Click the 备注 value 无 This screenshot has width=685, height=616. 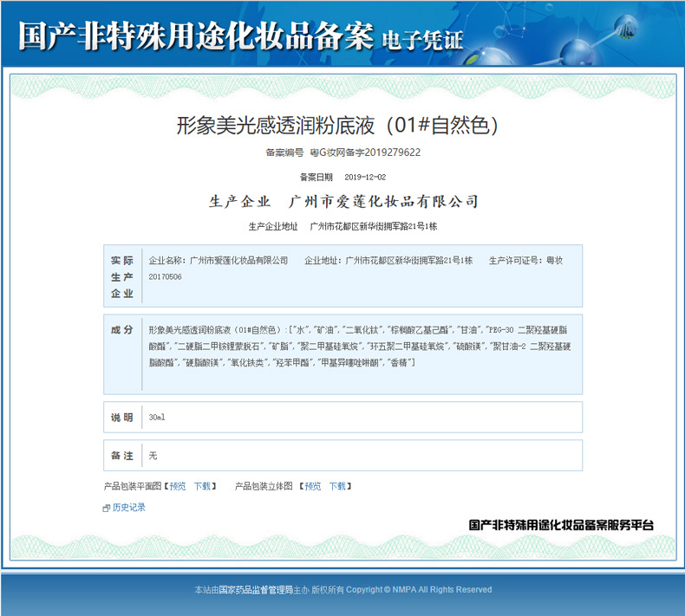[x=153, y=456]
